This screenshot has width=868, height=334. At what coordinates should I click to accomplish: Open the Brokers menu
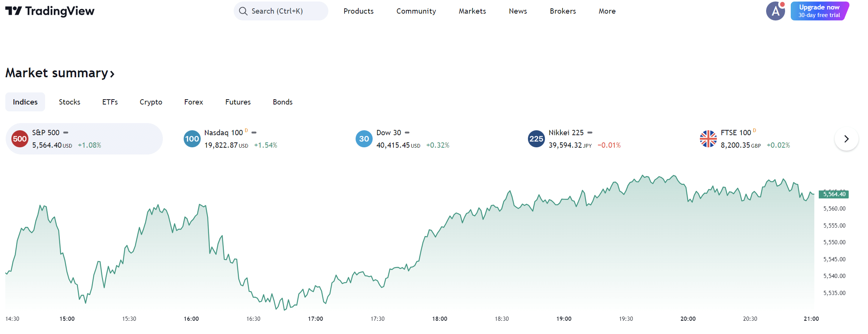563,11
